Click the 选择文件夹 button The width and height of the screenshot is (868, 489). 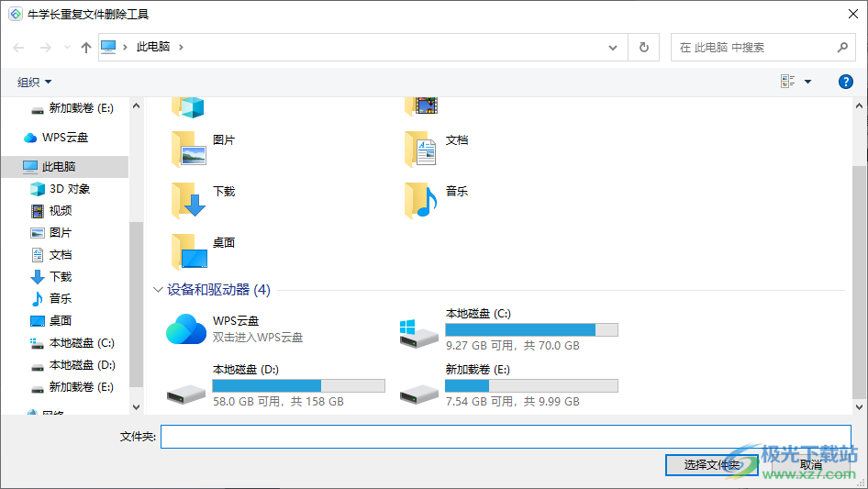tap(711, 465)
